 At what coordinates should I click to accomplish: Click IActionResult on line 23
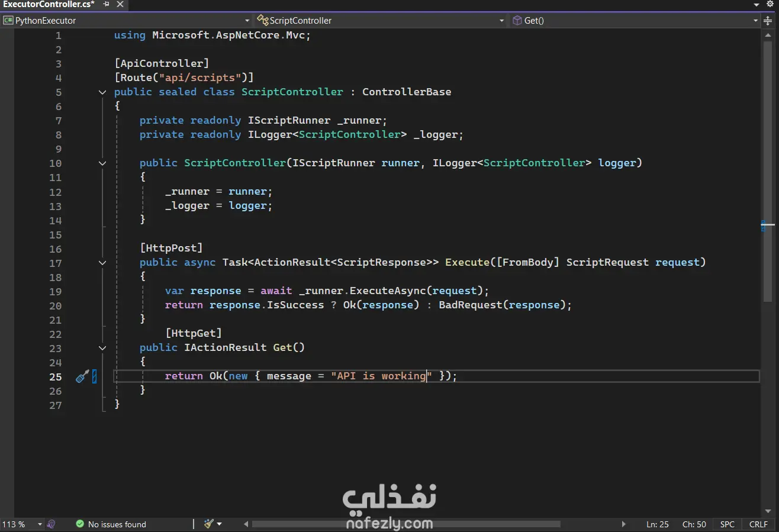coord(226,347)
